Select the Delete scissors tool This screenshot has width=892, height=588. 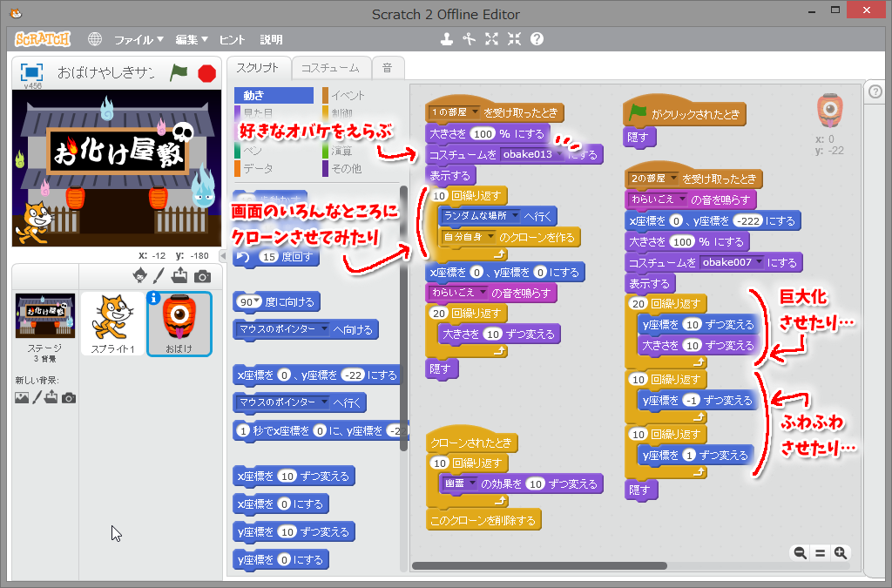pos(469,38)
